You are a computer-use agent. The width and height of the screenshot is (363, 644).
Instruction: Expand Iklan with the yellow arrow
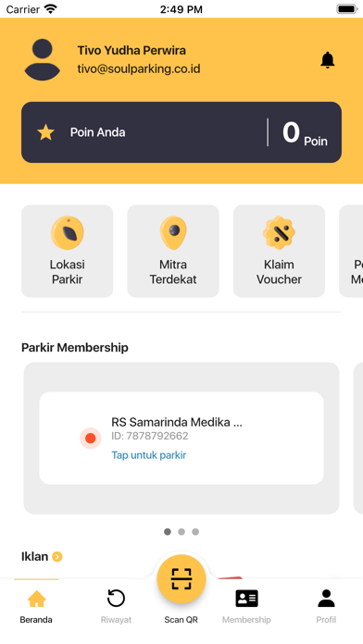click(57, 557)
